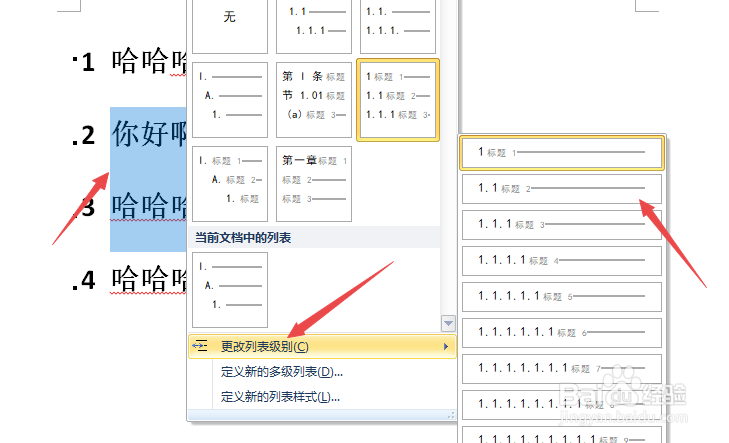
Task: Set list level to '1.1.1.1.1 标题 5'
Action: point(562,297)
